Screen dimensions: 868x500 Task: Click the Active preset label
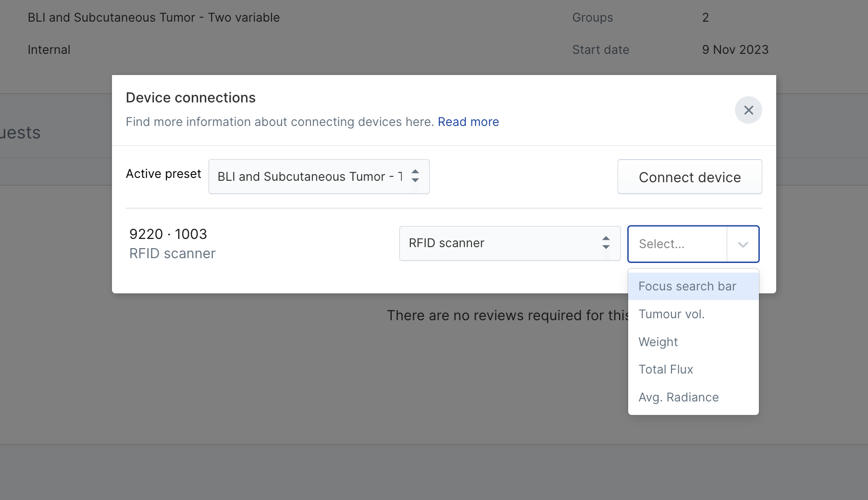[163, 174]
